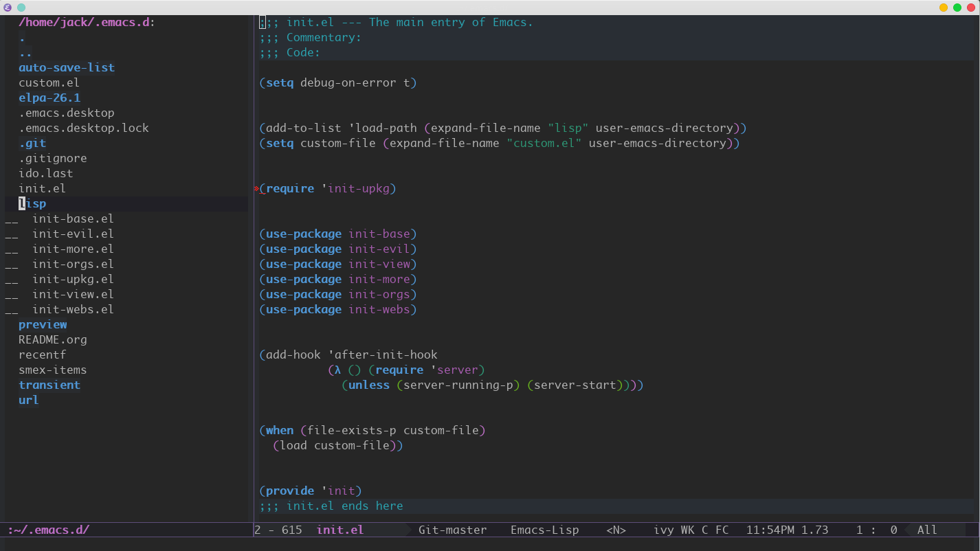This screenshot has width=980, height=551.
Task: Click the <N> evil state indicator
Action: point(616,530)
